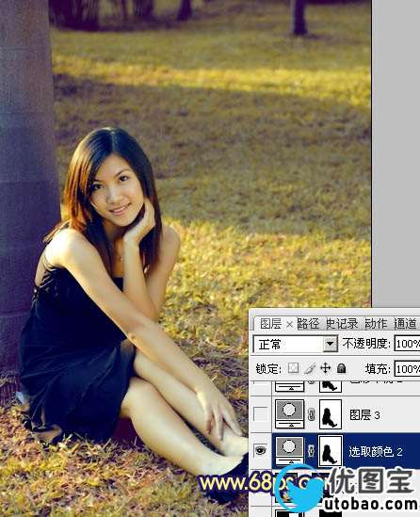Select adjustment icon of 图层 3 layer
Image resolution: width=420 pixels, height=517 pixels.
coord(289,414)
